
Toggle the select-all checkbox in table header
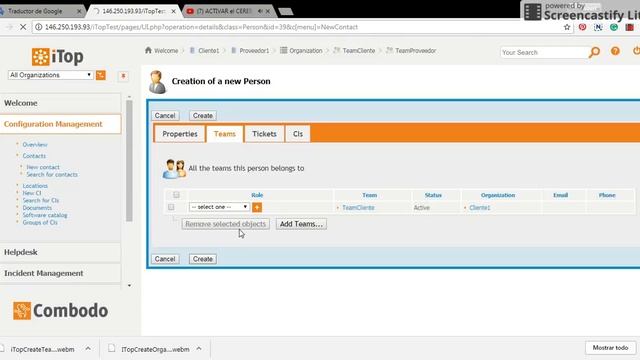tap(176, 195)
